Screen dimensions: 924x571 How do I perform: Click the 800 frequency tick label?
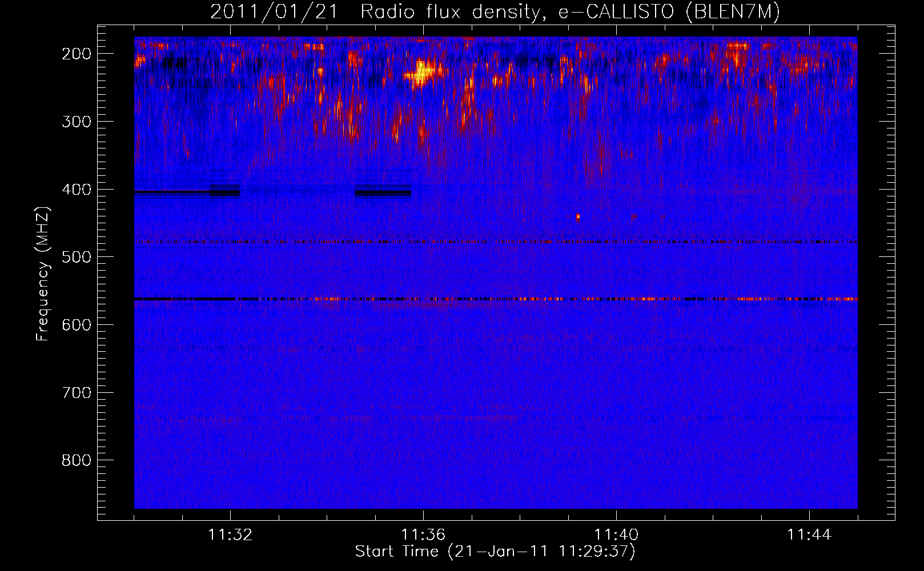click(x=77, y=460)
